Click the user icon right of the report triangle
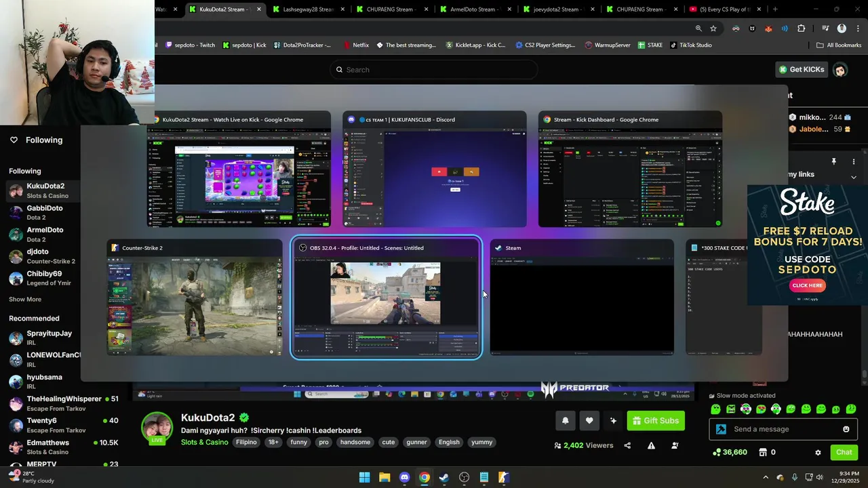868x488 pixels. (x=675, y=445)
